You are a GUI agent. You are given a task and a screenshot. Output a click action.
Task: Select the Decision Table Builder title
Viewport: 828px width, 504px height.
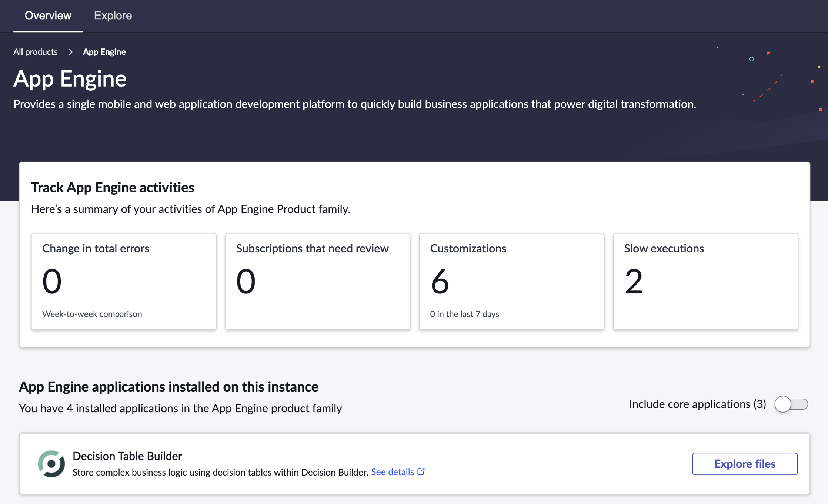[127, 456]
